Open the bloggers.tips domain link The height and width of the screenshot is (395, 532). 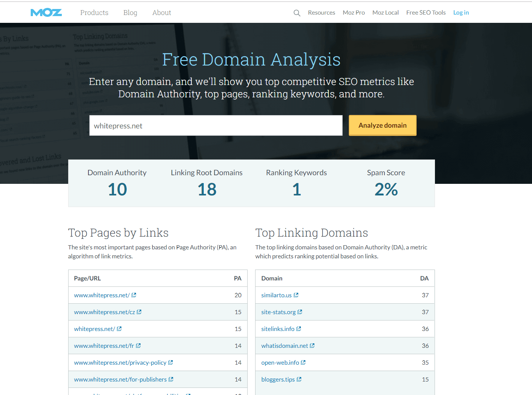point(278,380)
